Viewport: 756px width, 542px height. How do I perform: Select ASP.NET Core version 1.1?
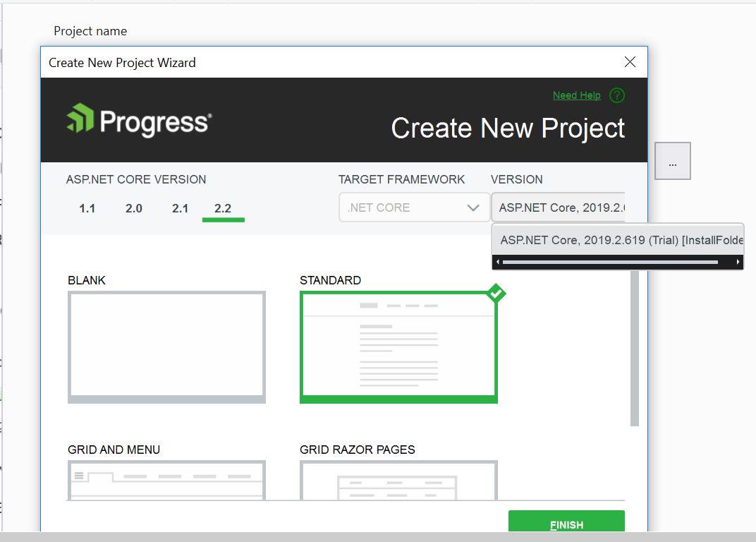coord(87,208)
